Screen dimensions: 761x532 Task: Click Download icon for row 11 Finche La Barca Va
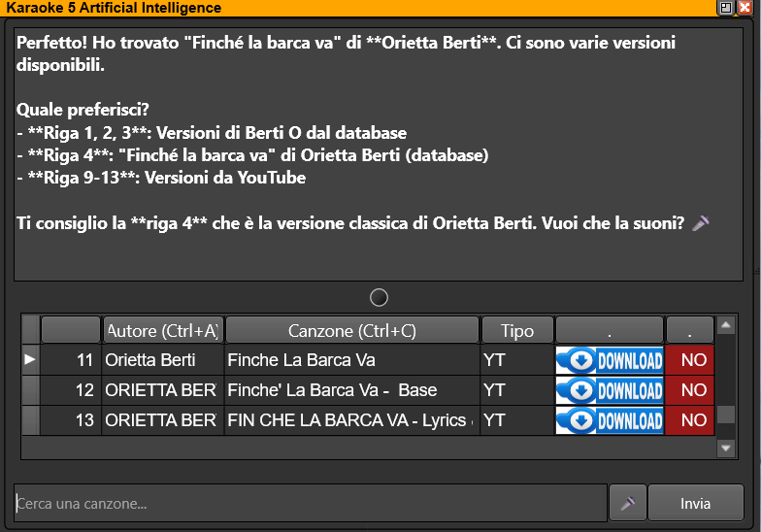tap(610, 360)
